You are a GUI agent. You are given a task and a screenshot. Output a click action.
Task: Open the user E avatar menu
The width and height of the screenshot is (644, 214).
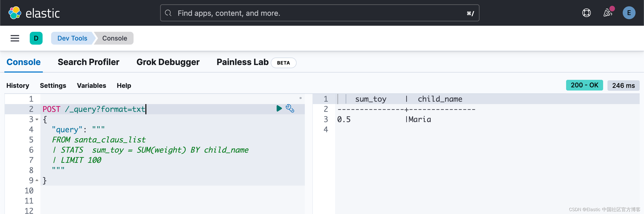click(629, 13)
